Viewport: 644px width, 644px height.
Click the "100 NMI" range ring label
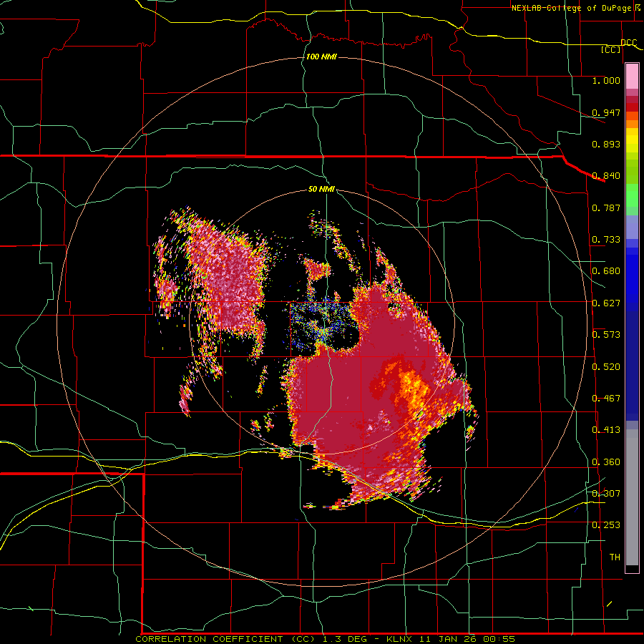click(321, 57)
